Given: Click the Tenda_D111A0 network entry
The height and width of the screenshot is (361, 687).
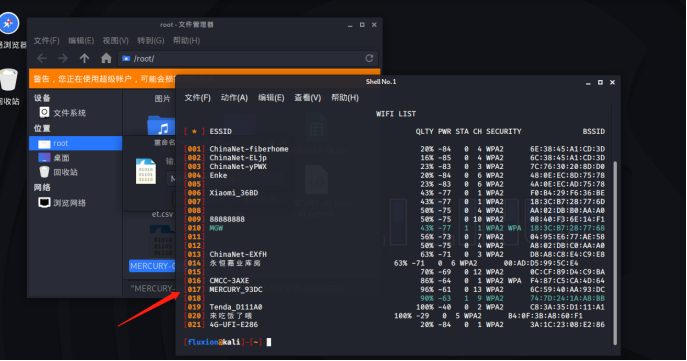Looking at the screenshot, I should pyautogui.click(x=394, y=307).
